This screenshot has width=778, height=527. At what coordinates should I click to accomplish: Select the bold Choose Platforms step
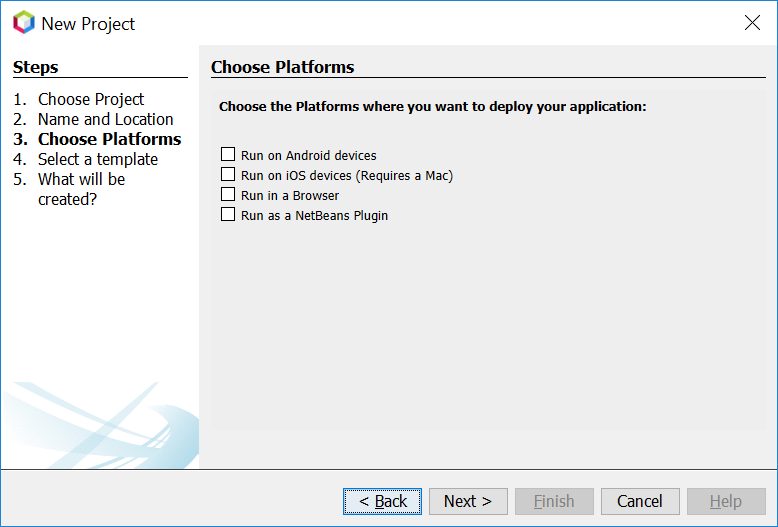tap(109, 139)
